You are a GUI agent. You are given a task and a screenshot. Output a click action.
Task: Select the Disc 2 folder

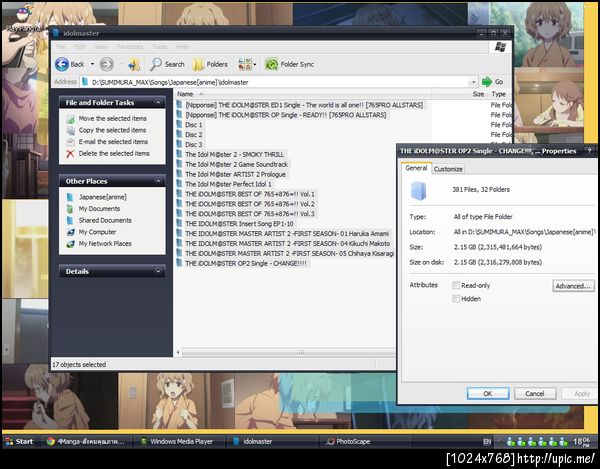[194, 135]
